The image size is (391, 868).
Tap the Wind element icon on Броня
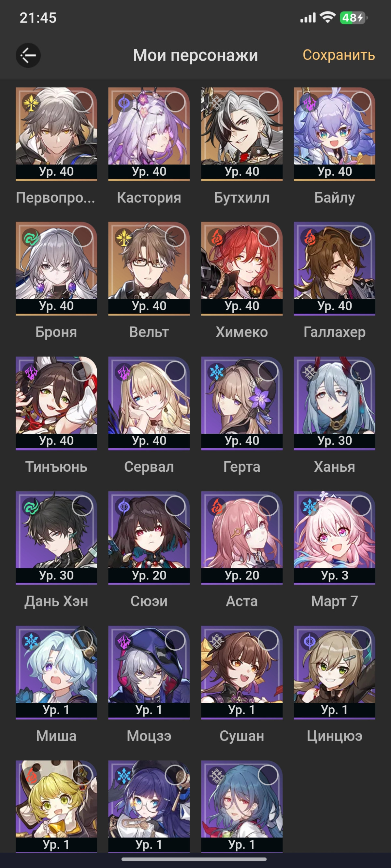[x=31, y=237]
